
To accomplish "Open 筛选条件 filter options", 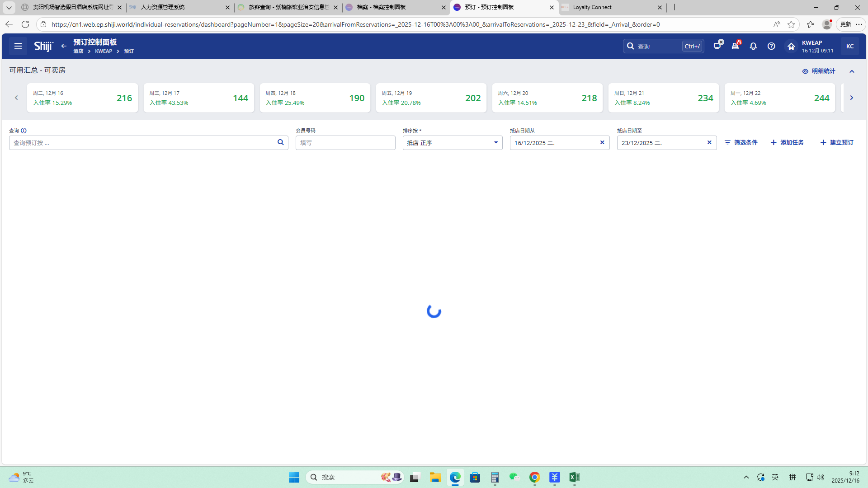I will point(741,142).
